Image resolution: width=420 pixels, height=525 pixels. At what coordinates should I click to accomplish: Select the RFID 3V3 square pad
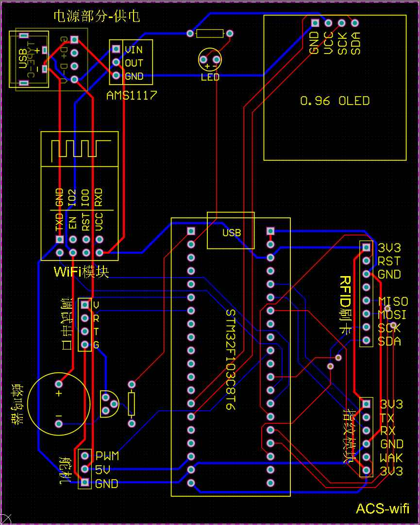pos(366,247)
